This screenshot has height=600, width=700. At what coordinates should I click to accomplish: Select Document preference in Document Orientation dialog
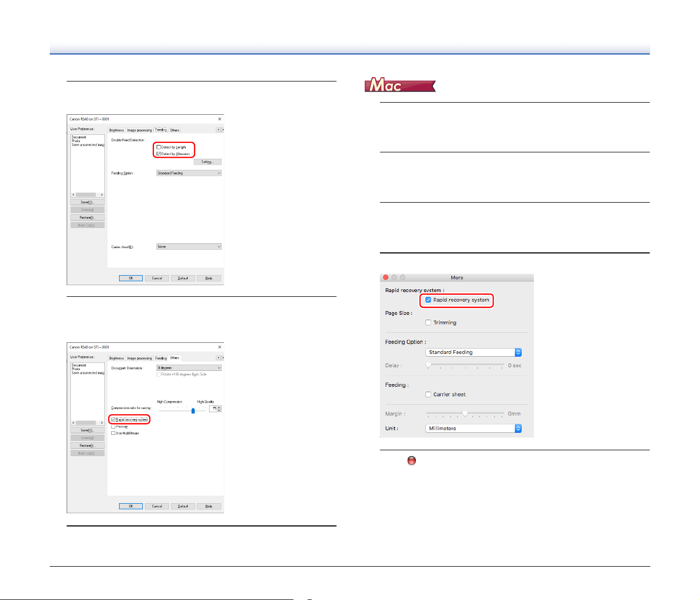79,365
